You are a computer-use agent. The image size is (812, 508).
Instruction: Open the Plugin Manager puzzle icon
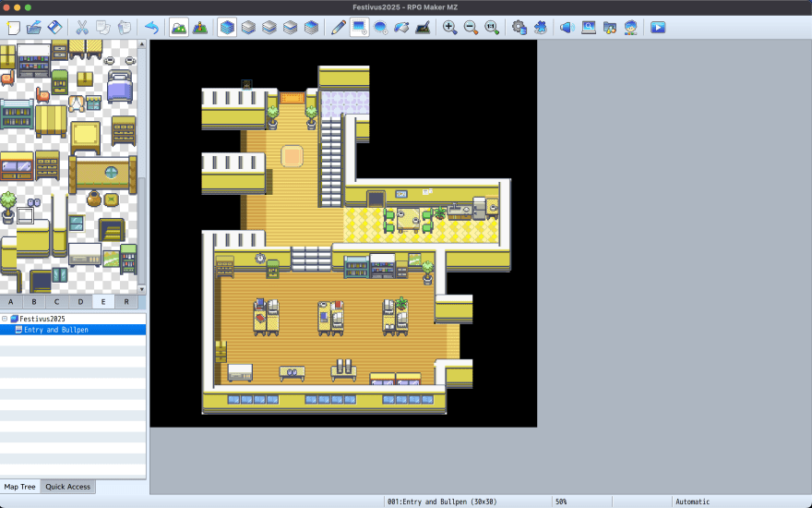tap(540, 28)
